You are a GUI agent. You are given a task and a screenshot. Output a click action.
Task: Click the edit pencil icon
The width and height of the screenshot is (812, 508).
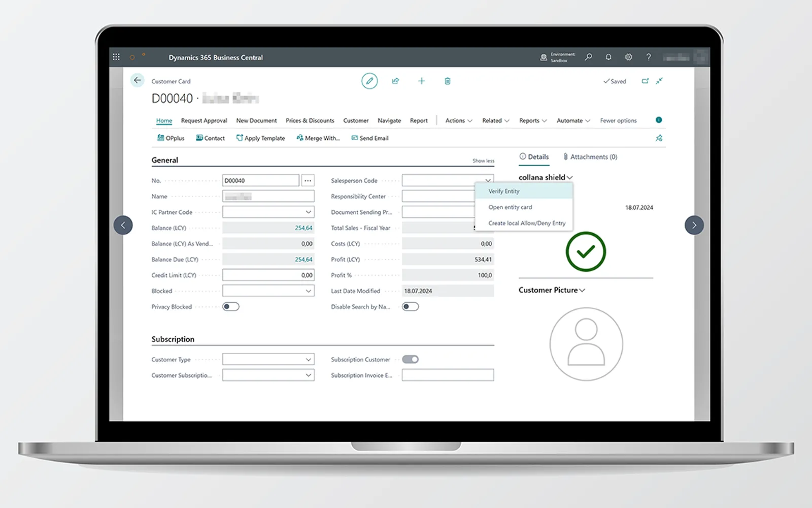point(369,81)
